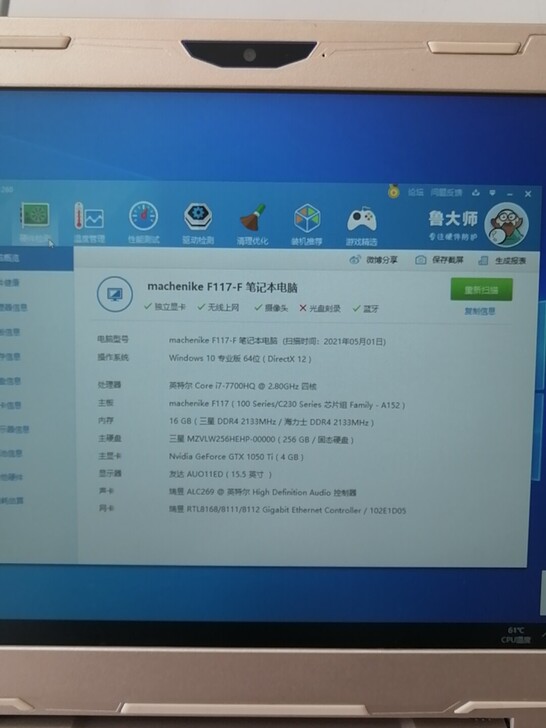Image resolution: width=546 pixels, height=728 pixels.
Task: Click the 保存截屏 save screenshot button
Action: [439, 260]
